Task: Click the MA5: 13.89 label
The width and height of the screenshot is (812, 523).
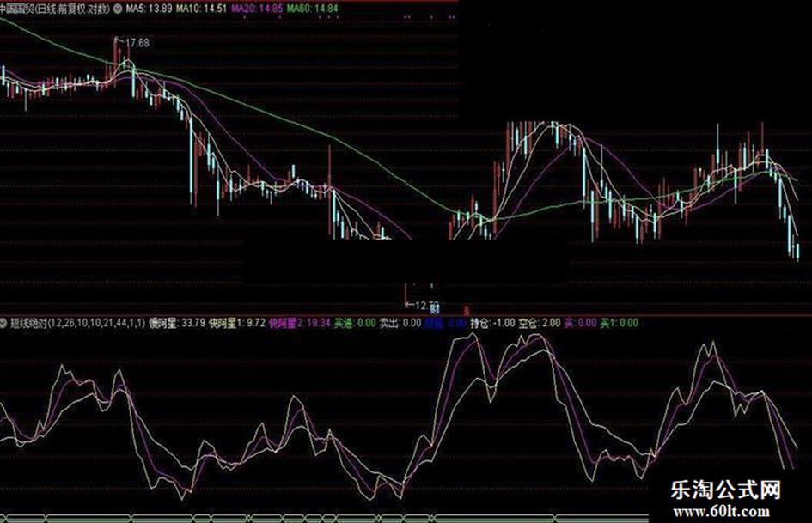Action: point(149,9)
